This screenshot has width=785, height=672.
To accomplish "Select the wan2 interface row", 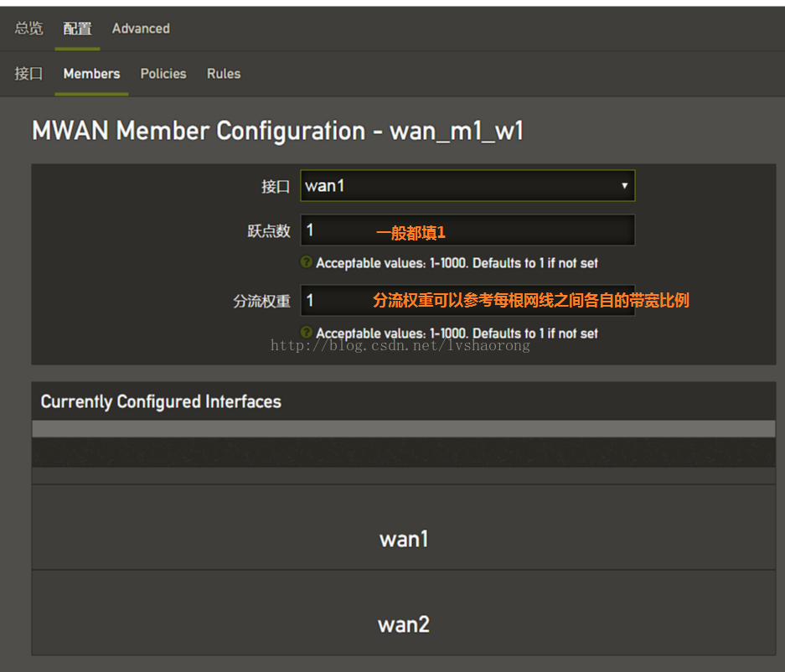I will click(404, 613).
